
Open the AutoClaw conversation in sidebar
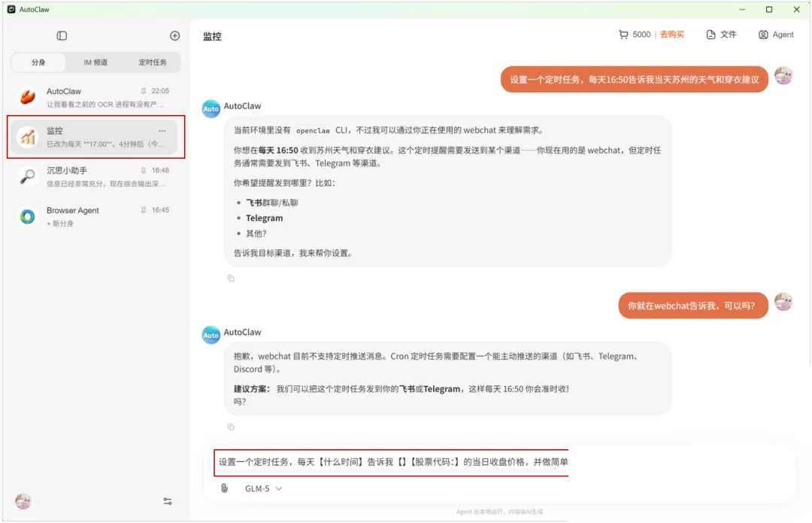(x=95, y=97)
